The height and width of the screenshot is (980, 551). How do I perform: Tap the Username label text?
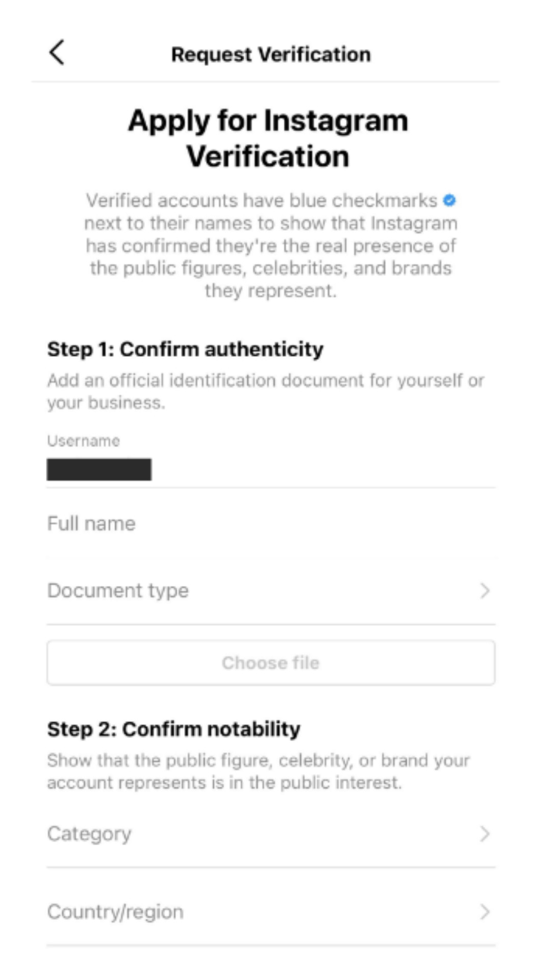point(84,441)
